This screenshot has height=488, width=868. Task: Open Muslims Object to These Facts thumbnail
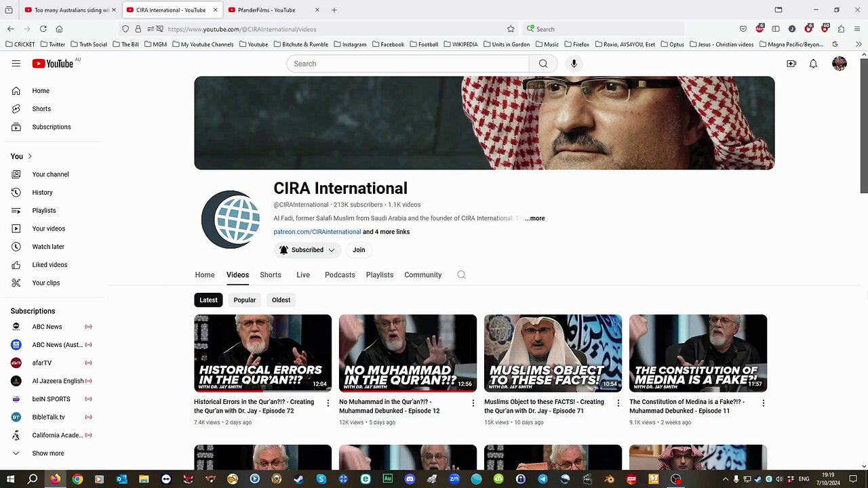553,353
